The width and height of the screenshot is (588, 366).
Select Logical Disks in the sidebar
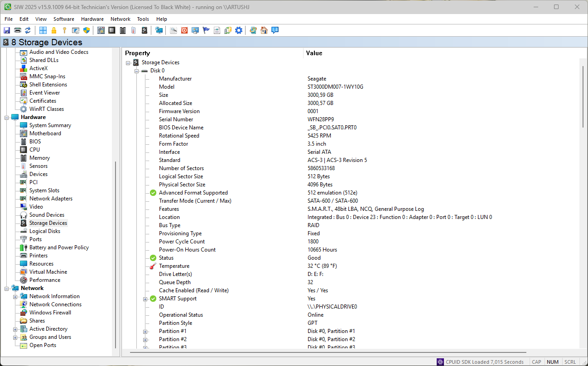click(44, 231)
